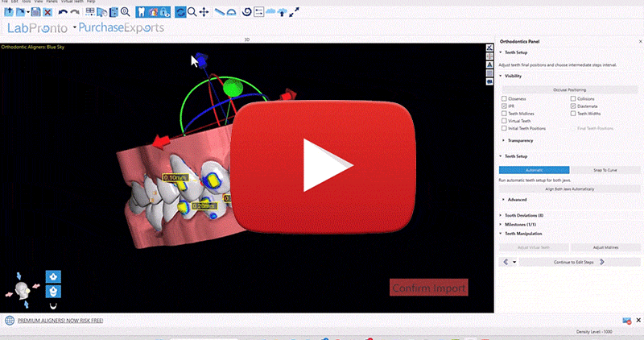Open the Premium Aligners Now Risk Free link
Viewport: 644px width, 340px height.
[x=60, y=321]
